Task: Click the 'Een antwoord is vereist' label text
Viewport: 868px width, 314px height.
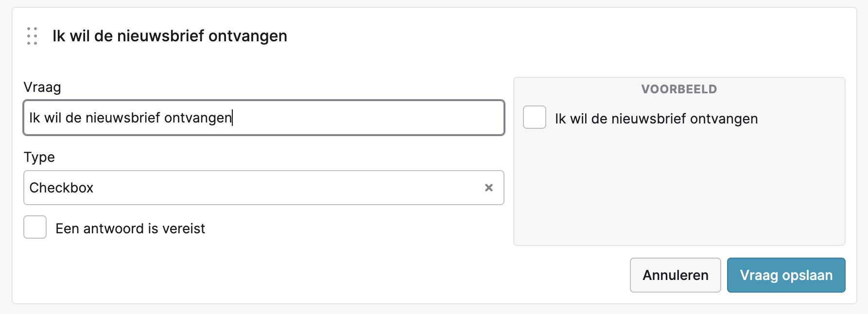Action: point(130,228)
